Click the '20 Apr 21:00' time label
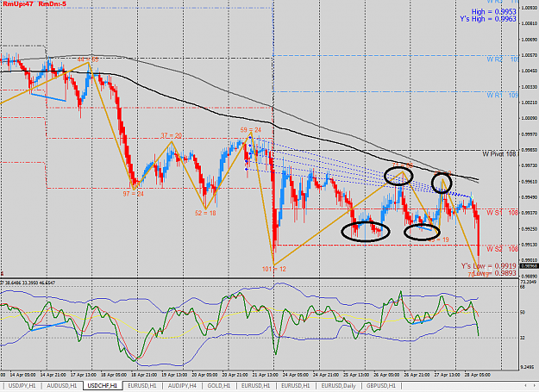 tap(235, 375)
